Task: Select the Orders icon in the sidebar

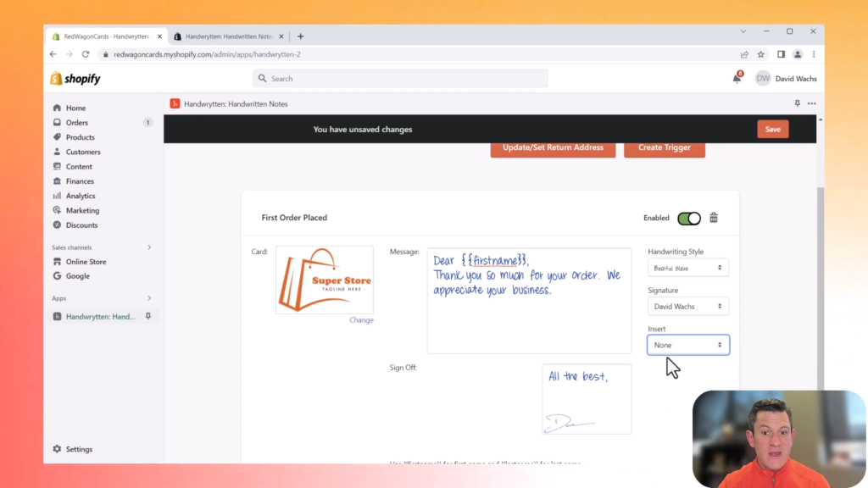Action: pyautogui.click(x=57, y=122)
